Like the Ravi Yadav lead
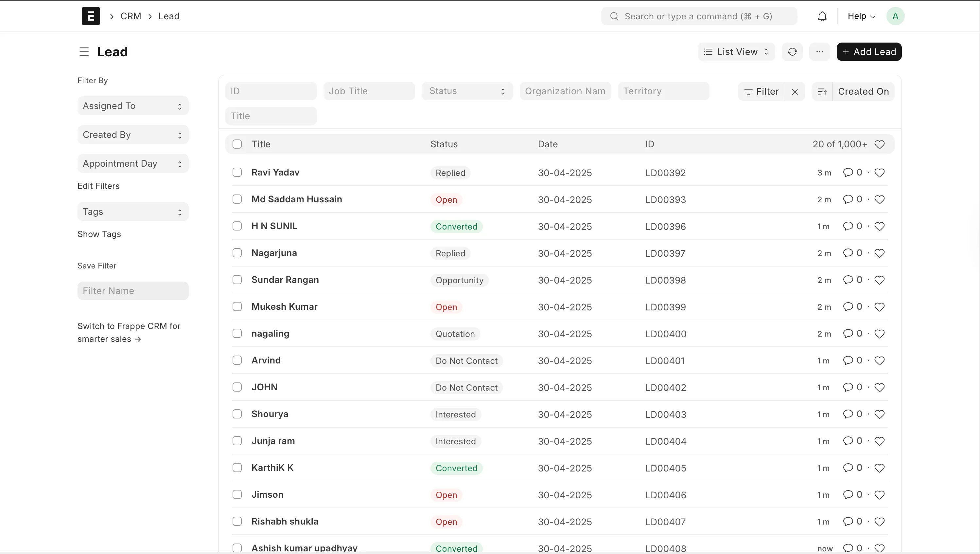Image resolution: width=980 pixels, height=554 pixels. (880, 173)
